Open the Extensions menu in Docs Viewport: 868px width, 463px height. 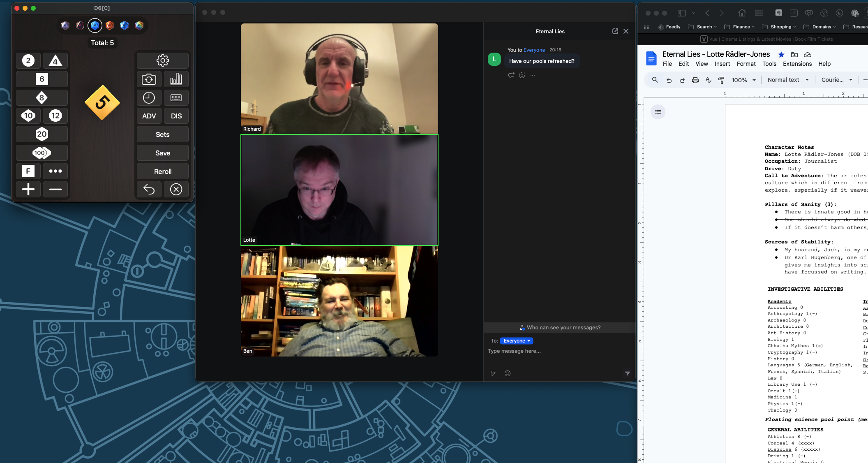click(797, 64)
